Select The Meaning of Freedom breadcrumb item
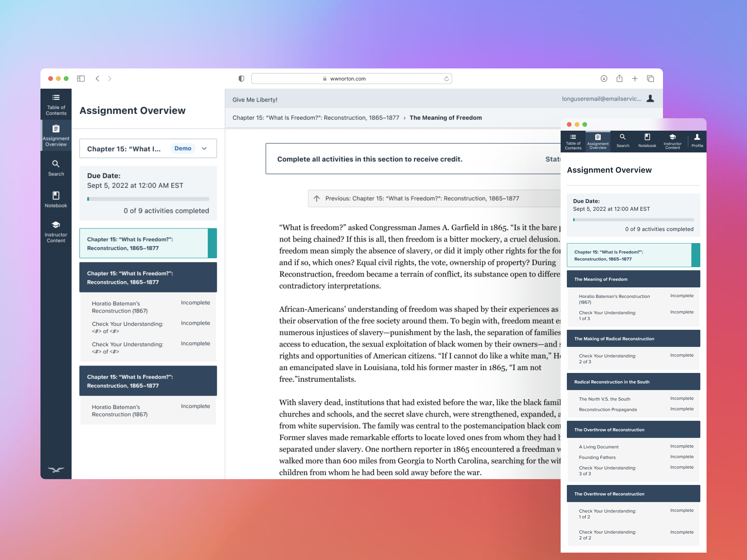The height and width of the screenshot is (560, 747). click(x=446, y=117)
